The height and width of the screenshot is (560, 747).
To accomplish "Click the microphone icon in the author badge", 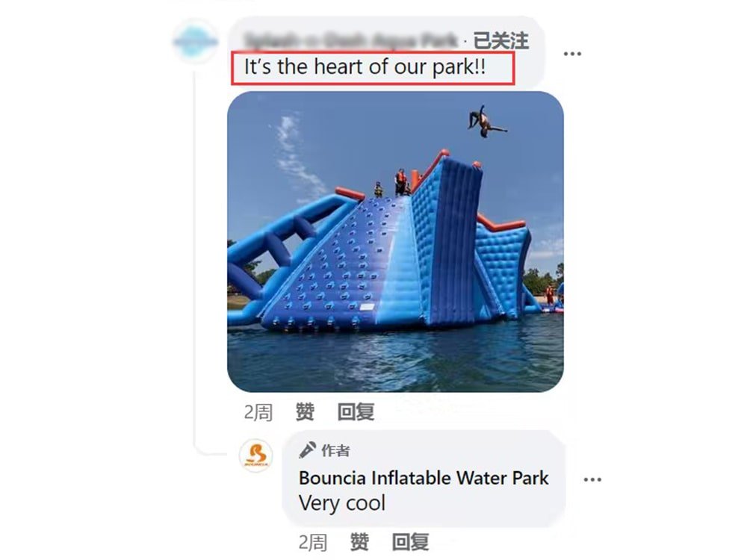I will (x=307, y=450).
